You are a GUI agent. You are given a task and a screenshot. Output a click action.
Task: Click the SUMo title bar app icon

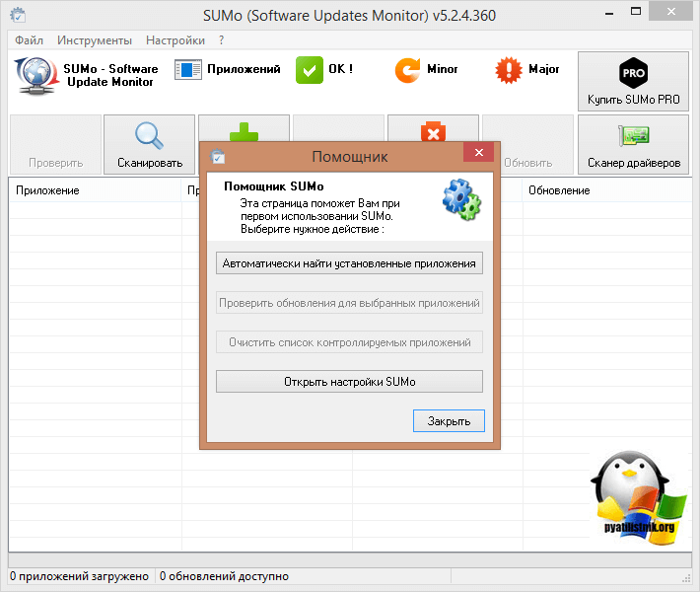point(18,15)
